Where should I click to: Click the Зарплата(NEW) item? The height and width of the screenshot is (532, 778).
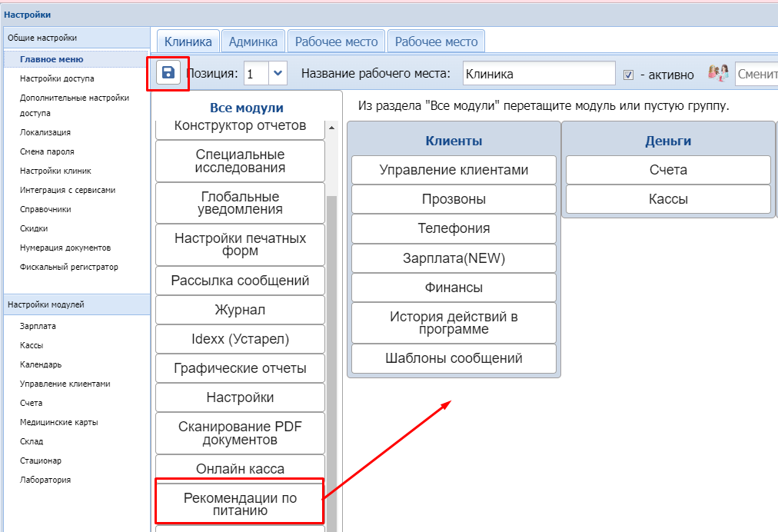tap(454, 258)
